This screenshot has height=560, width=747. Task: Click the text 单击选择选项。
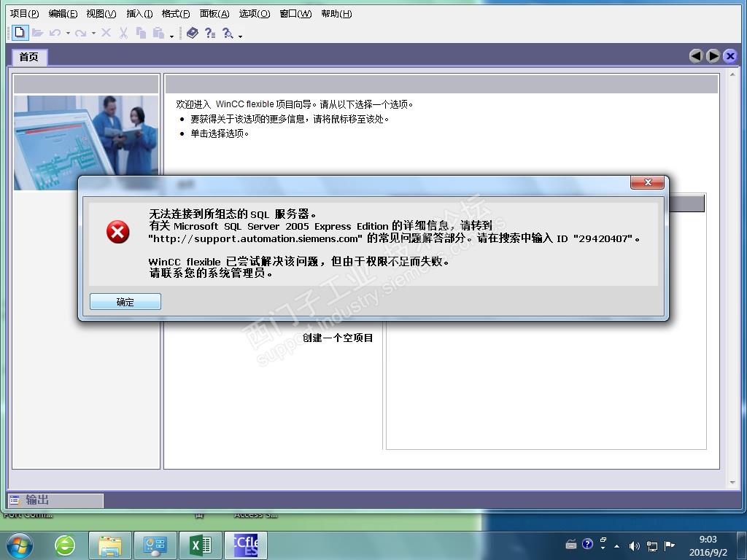[220, 133]
